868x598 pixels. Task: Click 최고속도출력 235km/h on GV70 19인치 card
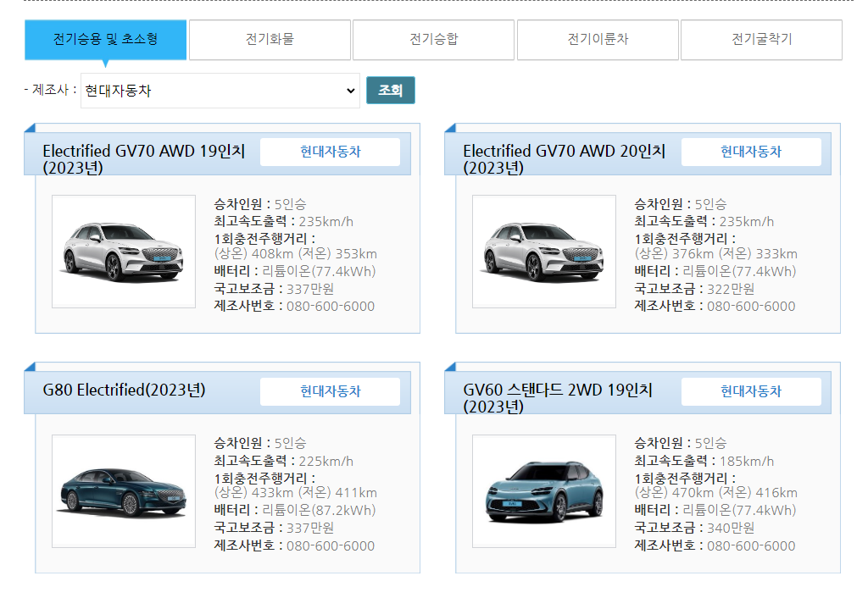(283, 222)
